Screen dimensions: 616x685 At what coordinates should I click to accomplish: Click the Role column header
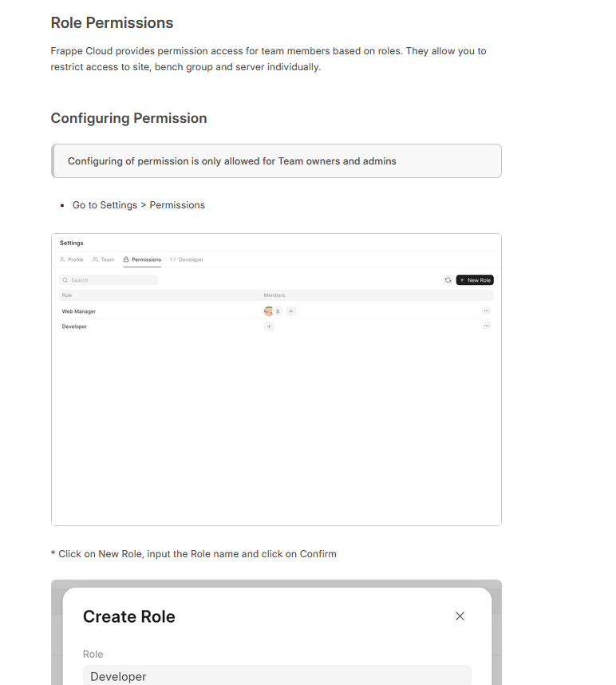click(67, 295)
